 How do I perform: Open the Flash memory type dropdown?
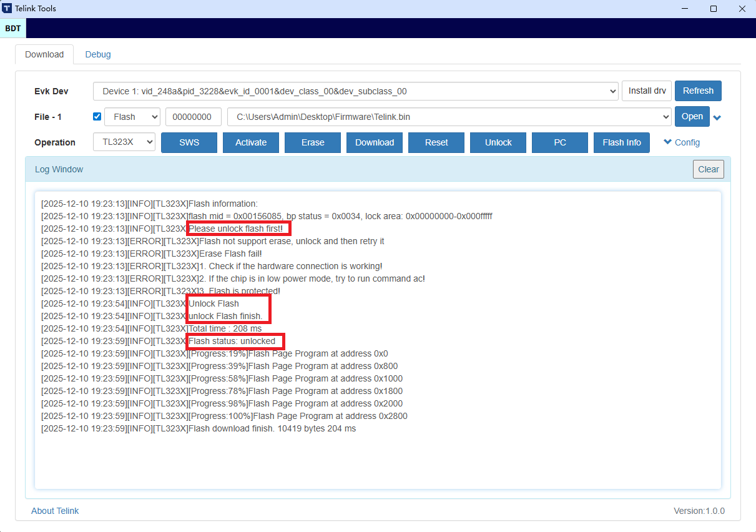(x=132, y=117)
